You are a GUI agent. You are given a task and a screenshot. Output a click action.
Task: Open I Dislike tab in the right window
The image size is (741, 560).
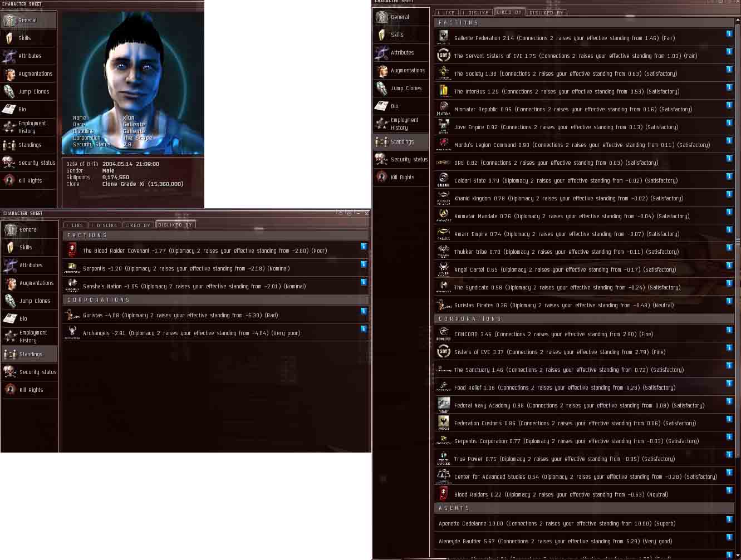click(476, 12)
